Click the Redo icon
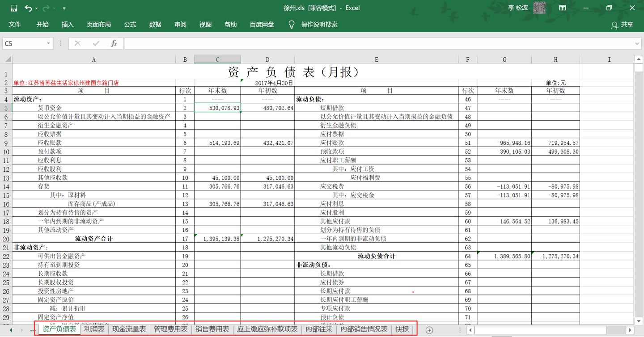 point(45,8)
